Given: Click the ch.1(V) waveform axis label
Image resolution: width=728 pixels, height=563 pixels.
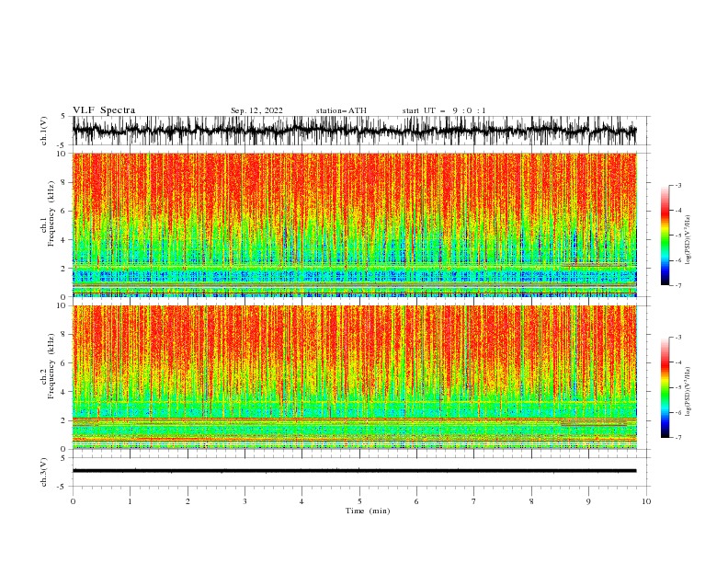Looking at the screenshot, I should point(44,131).
